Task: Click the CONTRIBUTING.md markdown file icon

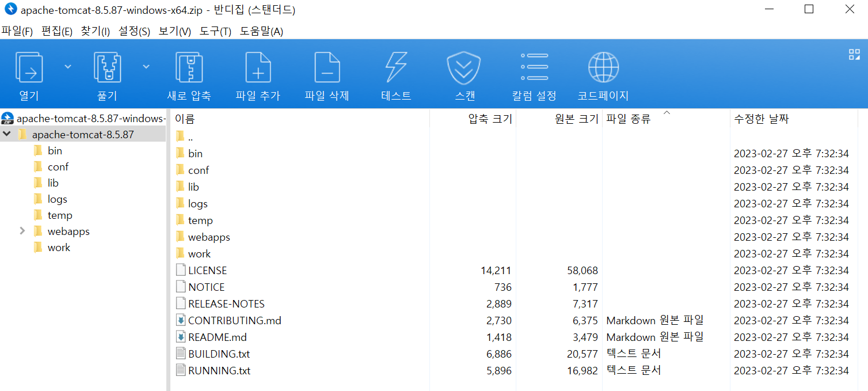Action: (181, 320)
